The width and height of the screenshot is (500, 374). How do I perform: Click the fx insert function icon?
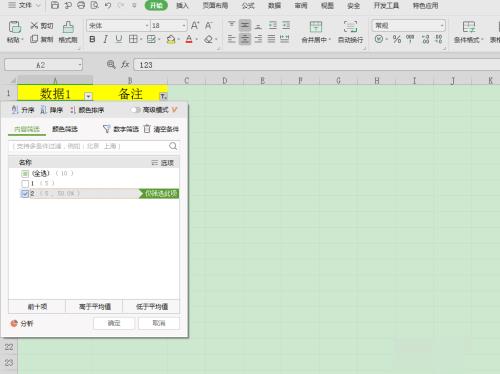(x=125, y=64)
